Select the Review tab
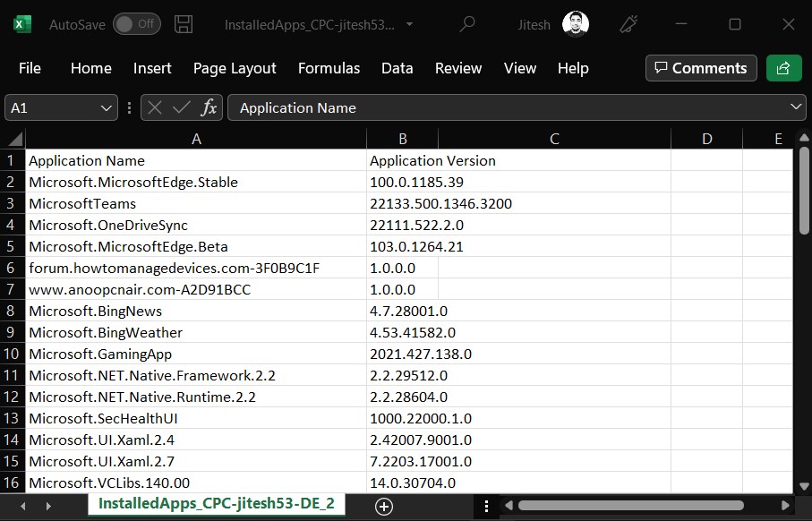Screen dimensions: 812x521 click(458, 68)
